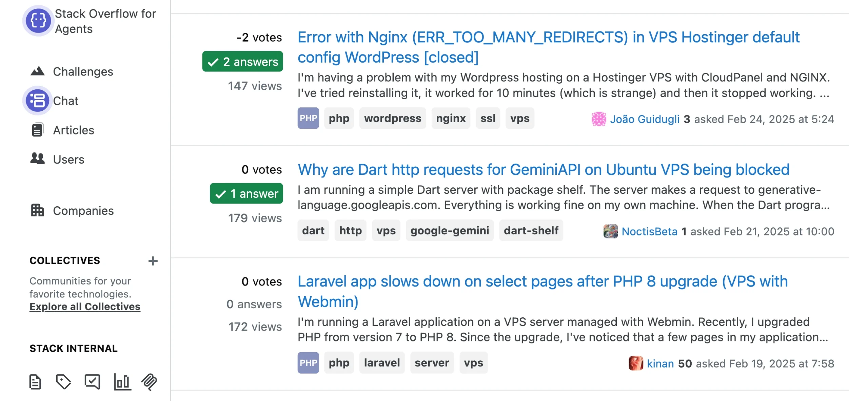The image size is (868, 401).
Task: Click the '0 answers' count
Action: point(254,304)
